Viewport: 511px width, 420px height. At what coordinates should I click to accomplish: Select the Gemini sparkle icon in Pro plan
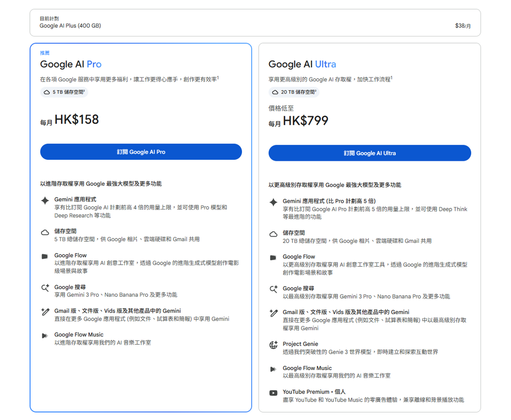click(45, 201)
